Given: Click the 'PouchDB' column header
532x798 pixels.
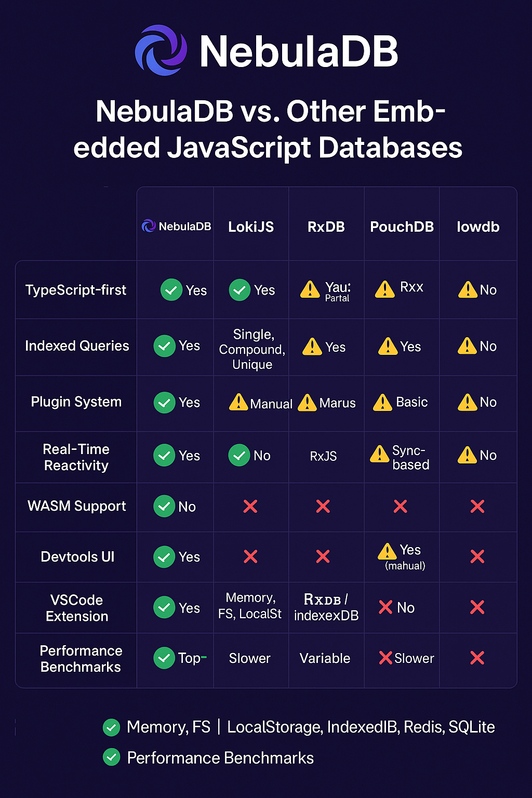Looking at the screenshot, I should click(402, 227).
